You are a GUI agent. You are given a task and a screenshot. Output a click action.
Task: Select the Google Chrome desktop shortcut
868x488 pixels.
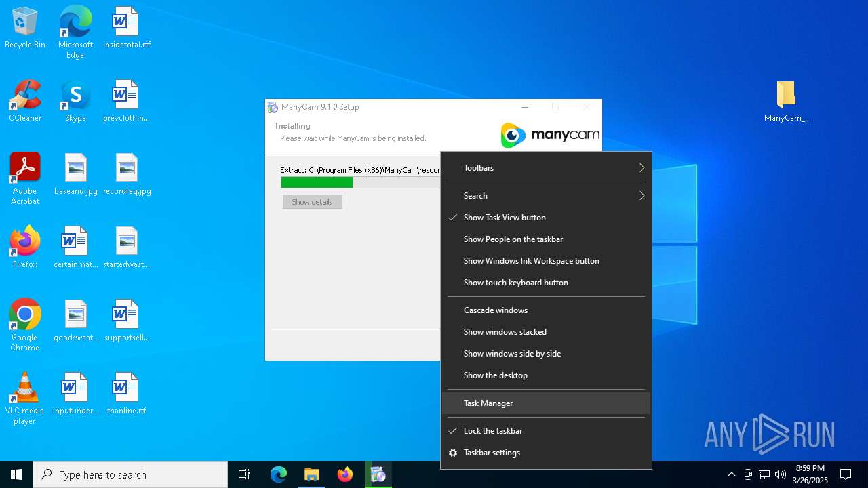coord(25,325)
